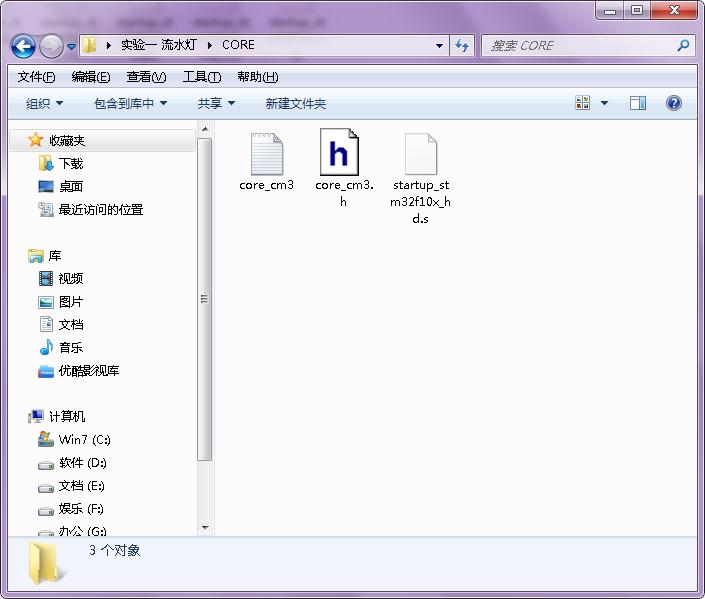Expand the arrow before 实验一 流水灯 breadcrumb
The image size is (705, 599).
[108, 45]
